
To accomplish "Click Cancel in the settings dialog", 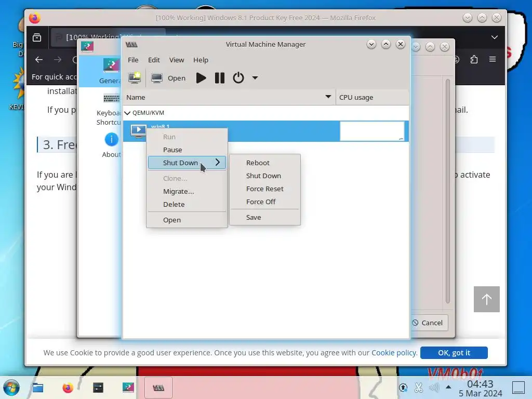I will [428, 323].
